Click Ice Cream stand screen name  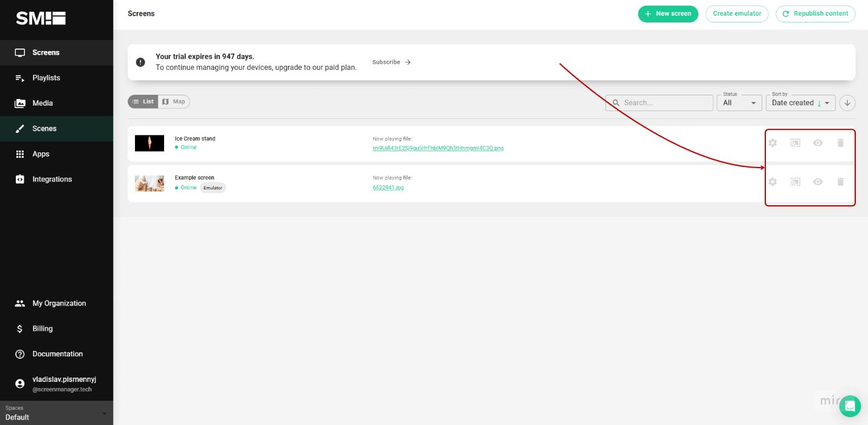(195, 139)
